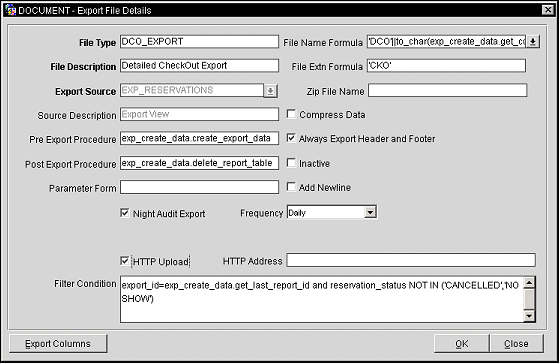Open the Export Columns button
The image size is (559, 363).
point(58,344)
